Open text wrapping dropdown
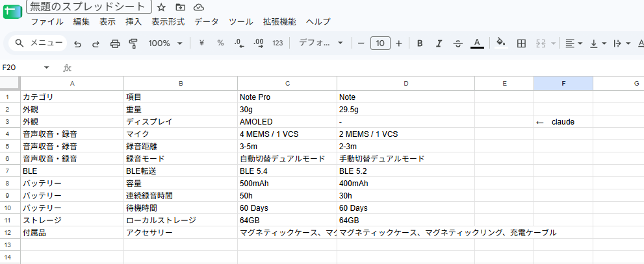Image resolution: width=644 pixels, height=264 pixels. pyautogui.click(x=622, y=43)
